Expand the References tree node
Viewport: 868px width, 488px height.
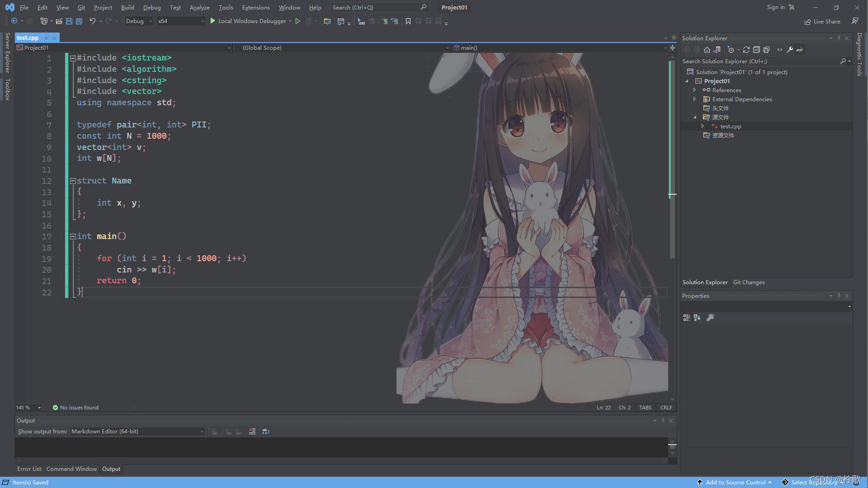[x=694, y=90]
